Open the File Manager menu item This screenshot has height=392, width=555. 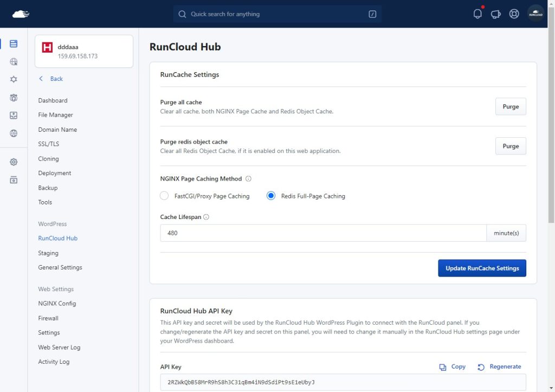(x=56, y=115)
